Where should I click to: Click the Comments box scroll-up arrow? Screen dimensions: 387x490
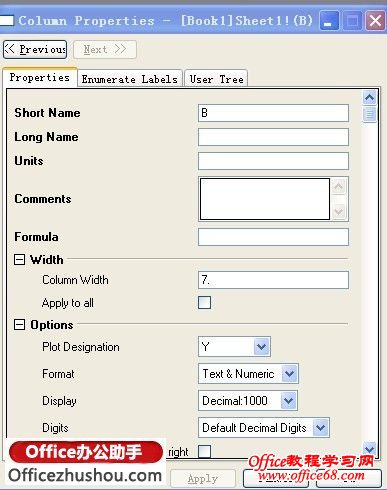click(339, 187)
